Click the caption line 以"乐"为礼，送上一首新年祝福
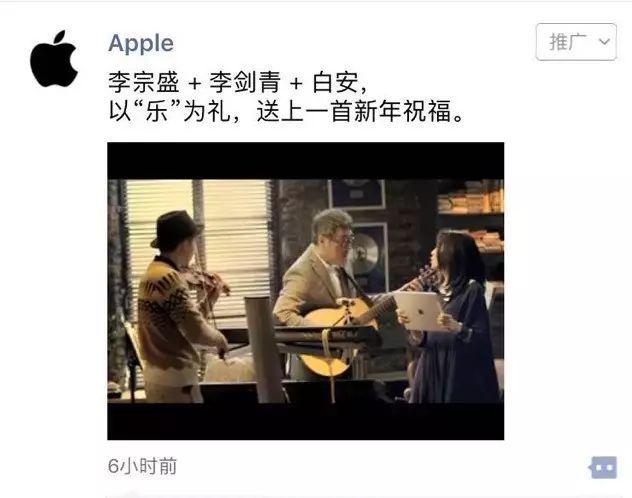 click(286, 111)
